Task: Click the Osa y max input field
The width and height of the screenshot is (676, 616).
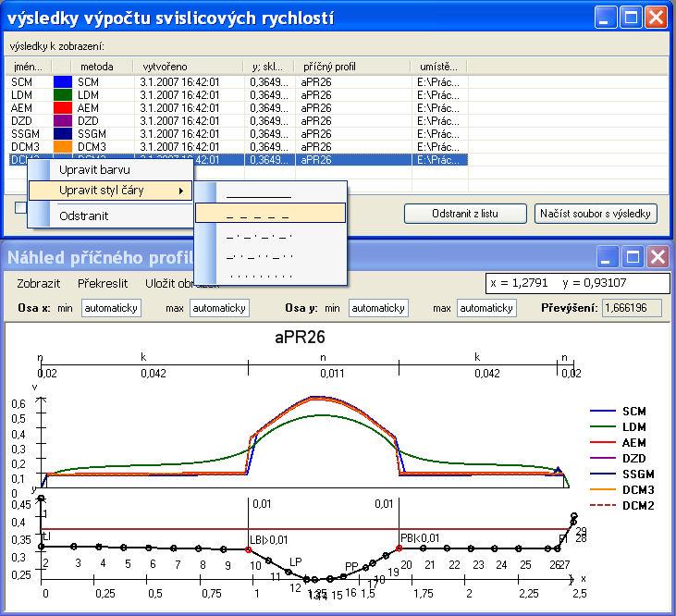Action: 486,308
